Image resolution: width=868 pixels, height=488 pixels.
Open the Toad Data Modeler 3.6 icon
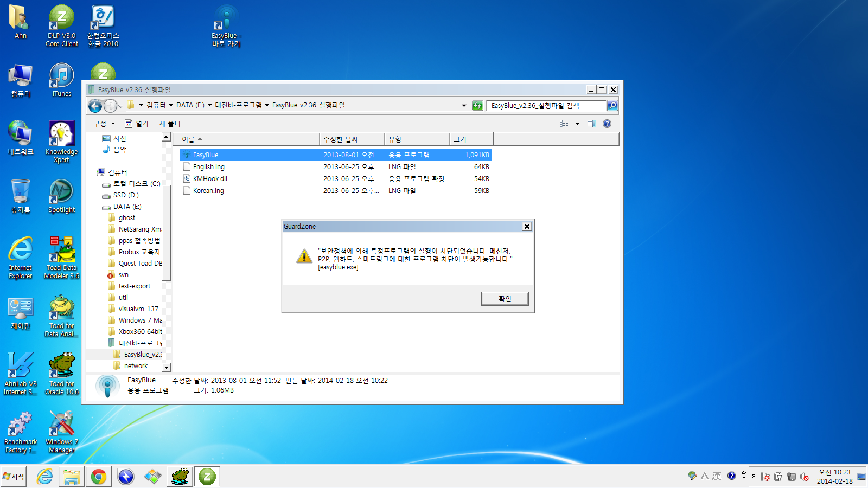(62, 258)
